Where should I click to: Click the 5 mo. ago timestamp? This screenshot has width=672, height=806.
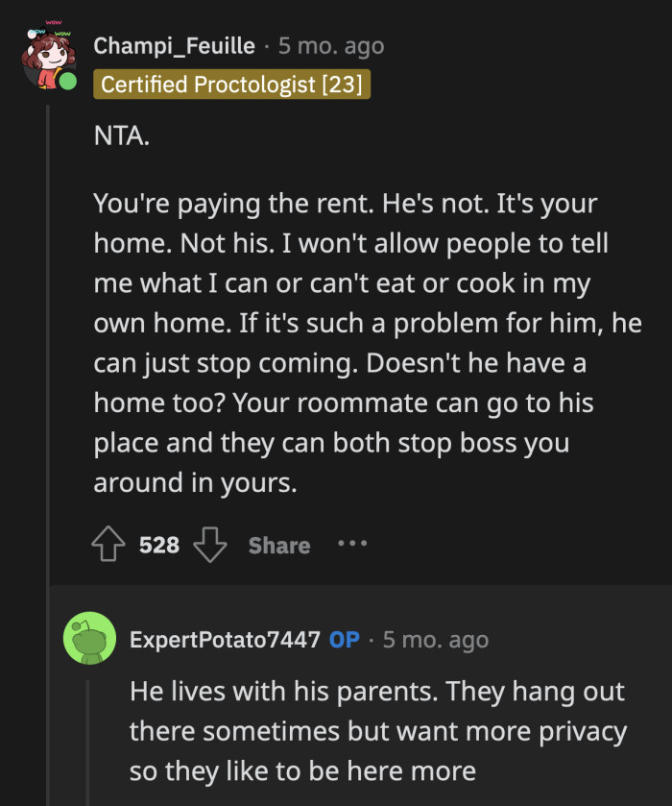pos(329,44)
